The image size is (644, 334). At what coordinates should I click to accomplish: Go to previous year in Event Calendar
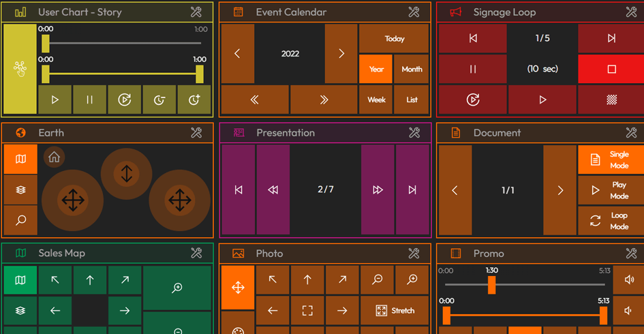coord(237,53)
